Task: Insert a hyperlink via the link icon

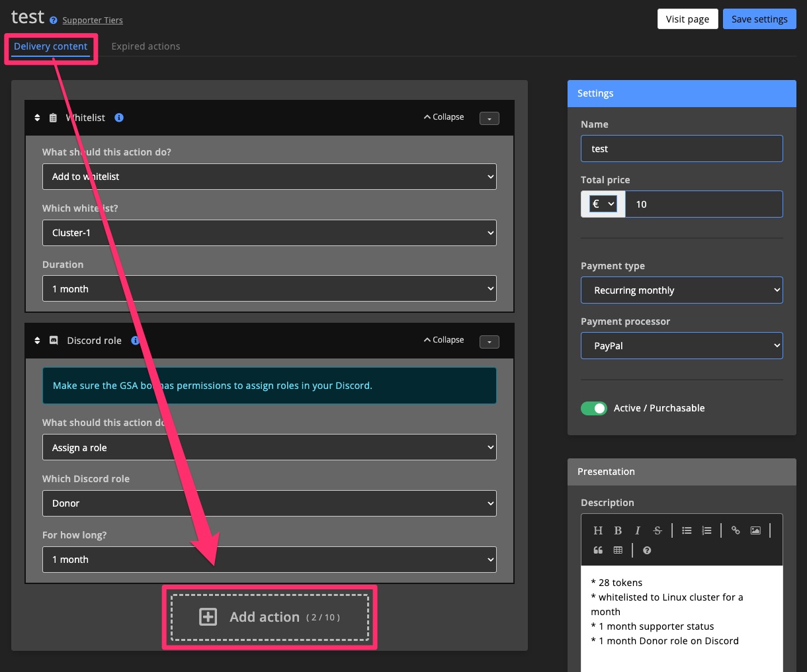Action: coord(736,530)
